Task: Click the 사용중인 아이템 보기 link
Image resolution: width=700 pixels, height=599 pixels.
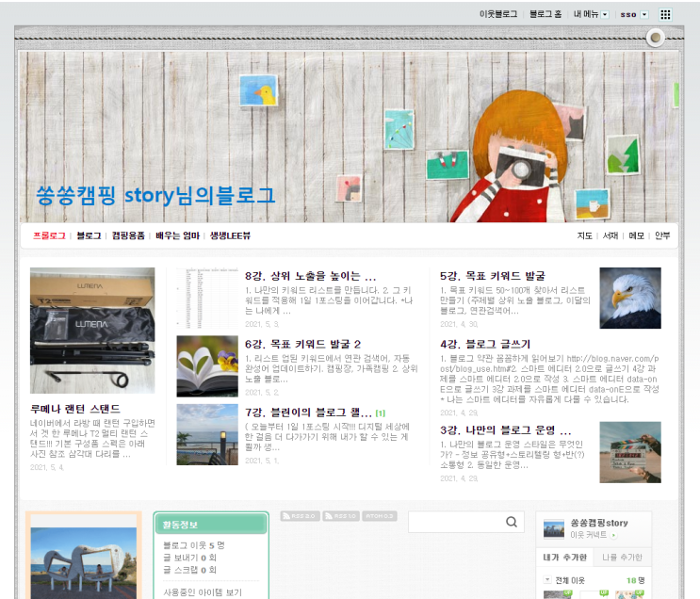Action: [203, 592]
